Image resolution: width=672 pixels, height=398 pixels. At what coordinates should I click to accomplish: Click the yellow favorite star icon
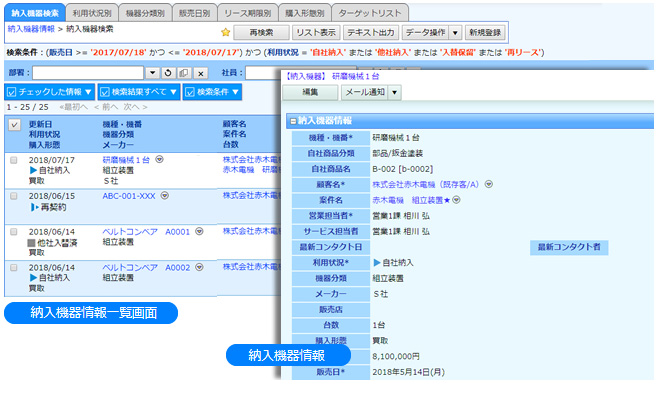point(225,32)
